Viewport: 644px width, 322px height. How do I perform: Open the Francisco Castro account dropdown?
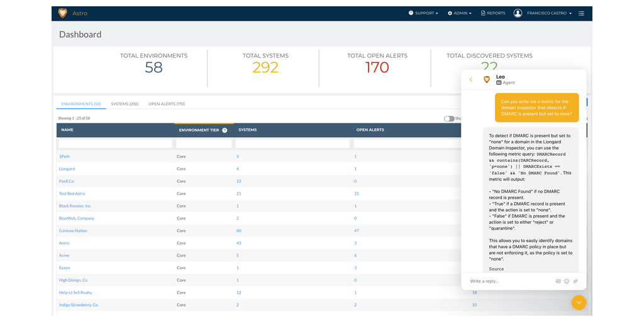549,13
